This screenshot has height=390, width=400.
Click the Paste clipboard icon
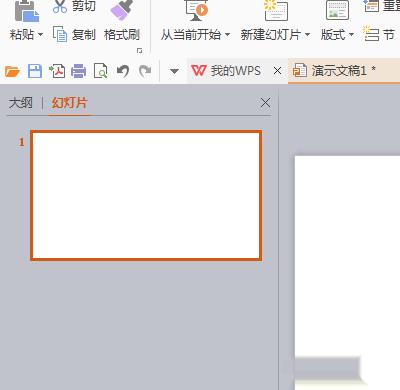click(26, 11)
